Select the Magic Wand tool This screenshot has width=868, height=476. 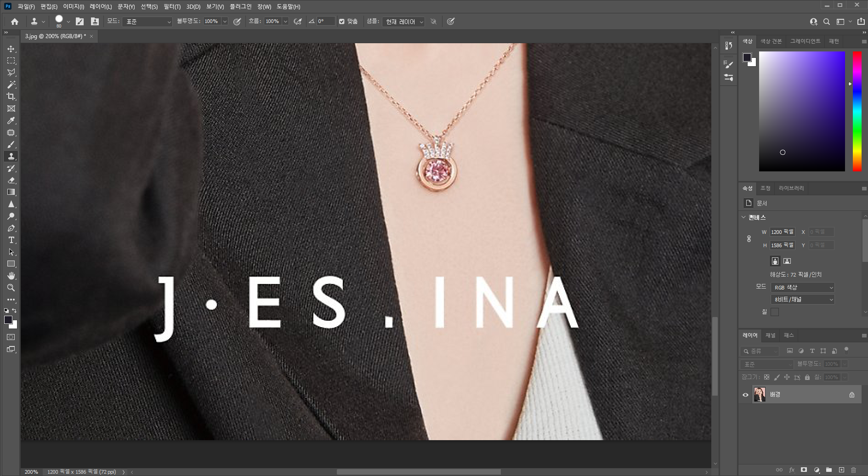coord(11,85)
